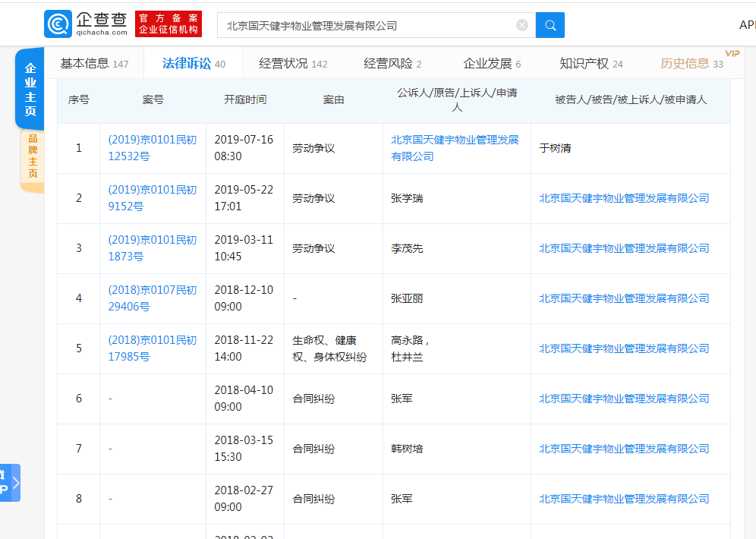Open case (2018)京0107民初29406号
756x539 pixels.
pos(153,298)
